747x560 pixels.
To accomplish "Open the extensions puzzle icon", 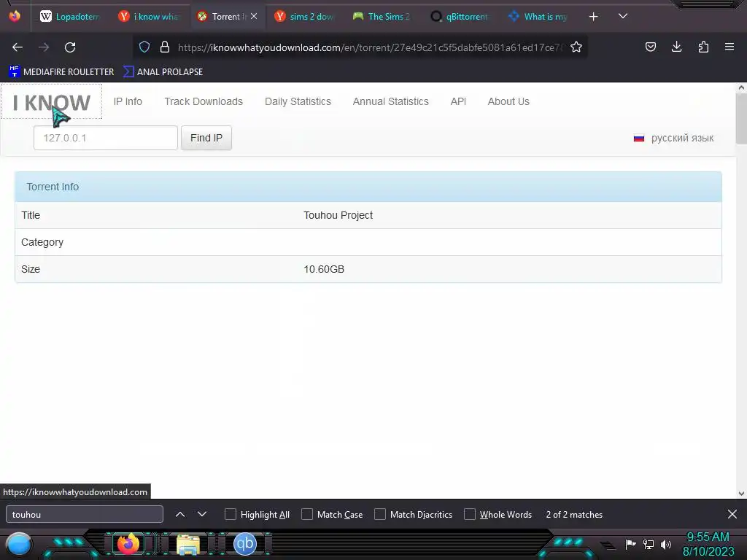I will [x=703, y=47].
